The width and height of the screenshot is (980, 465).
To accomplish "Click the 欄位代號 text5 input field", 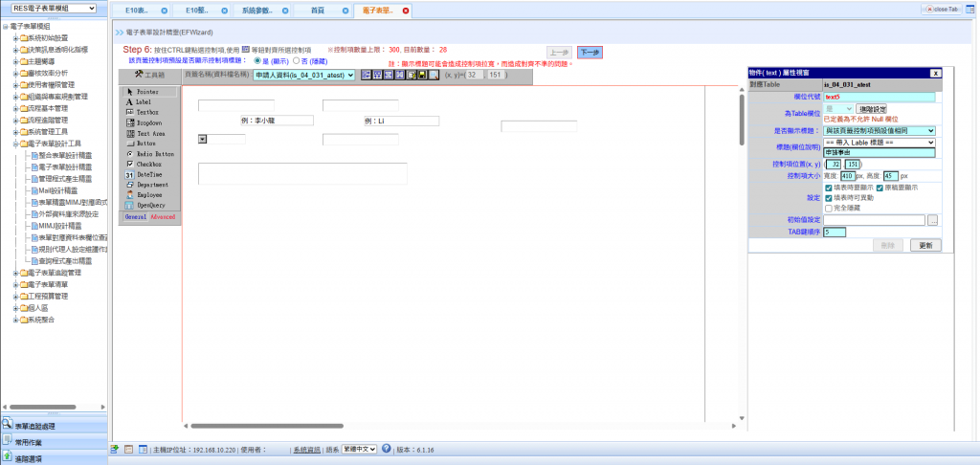I will coord(880,97).
